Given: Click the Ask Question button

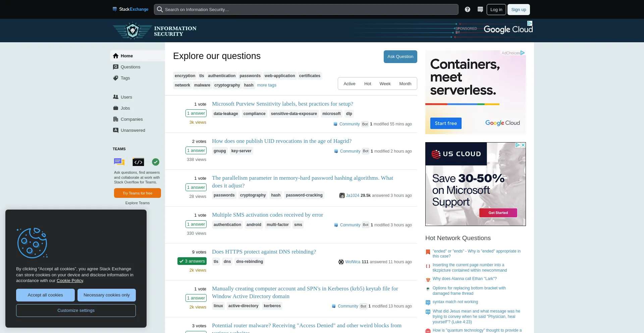Looking at the screenshot, I should tap(400, 57).
